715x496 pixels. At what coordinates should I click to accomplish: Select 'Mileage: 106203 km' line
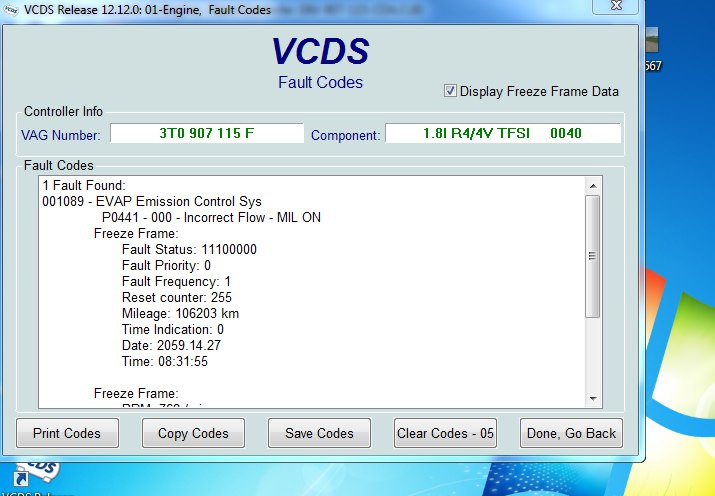click(181, 313)
